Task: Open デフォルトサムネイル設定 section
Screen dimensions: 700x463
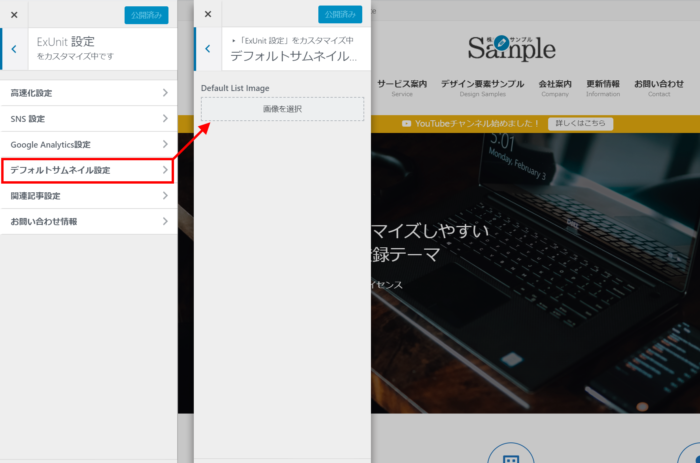Action: click(x=88, y=170)
